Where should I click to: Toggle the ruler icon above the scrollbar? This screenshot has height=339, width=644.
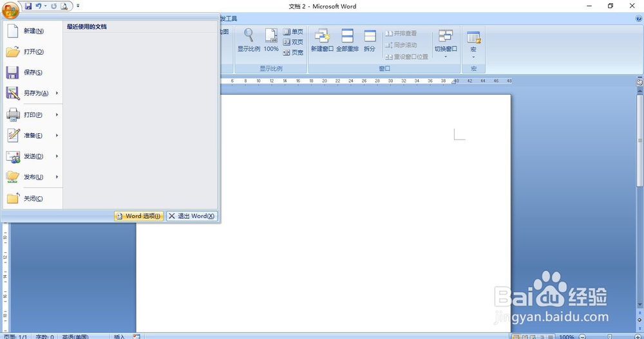pyautogui.click(x=639, y=82)
